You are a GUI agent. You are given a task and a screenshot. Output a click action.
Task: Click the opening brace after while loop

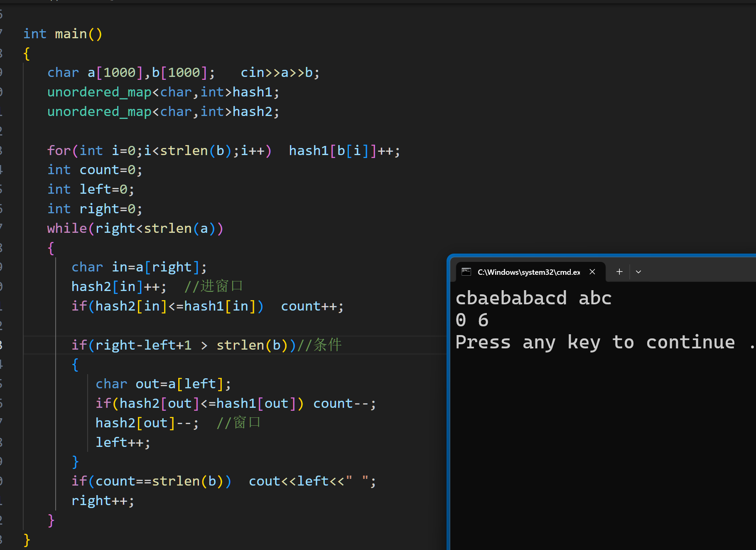(51, 248)
